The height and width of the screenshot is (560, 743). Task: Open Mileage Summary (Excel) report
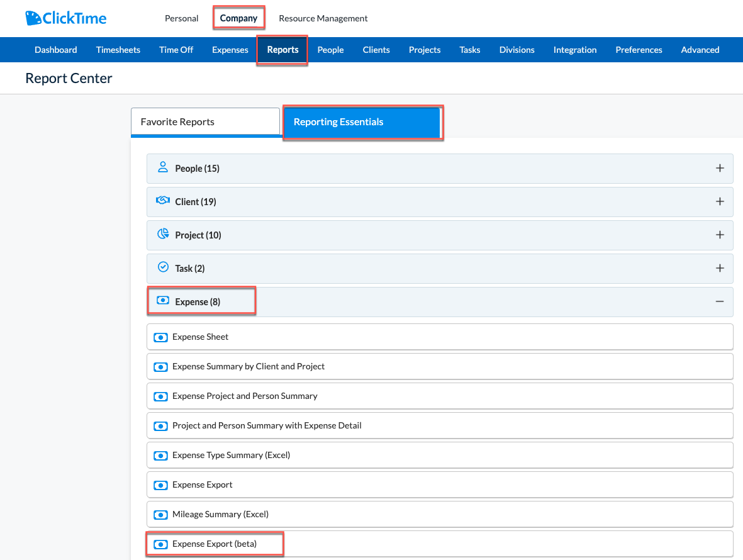[440, 515]
